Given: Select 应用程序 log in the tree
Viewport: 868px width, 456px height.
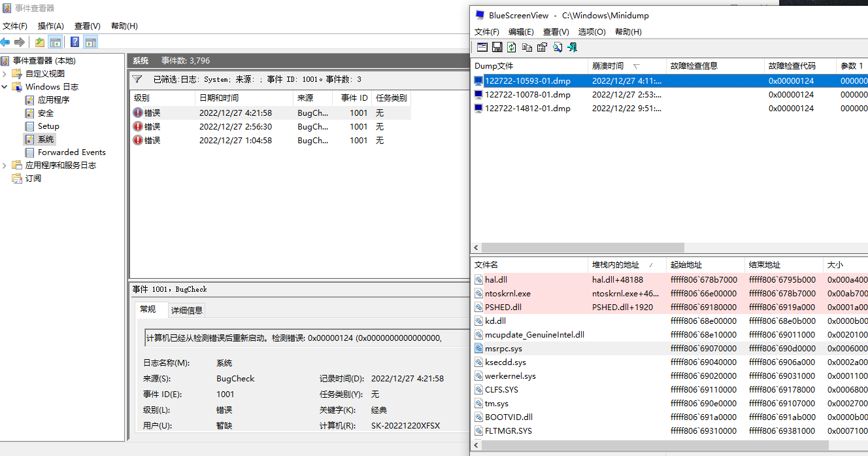Looking at the screenshot, I should [x=54, y=99].
